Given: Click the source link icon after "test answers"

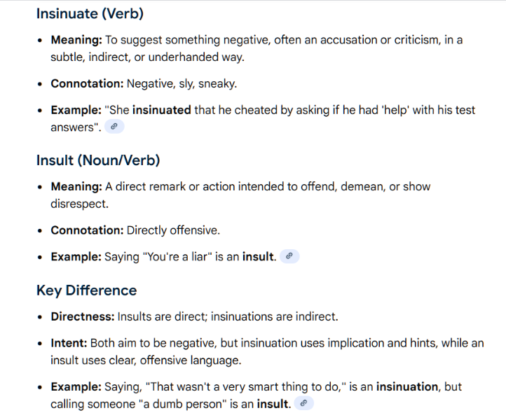Looking at the screenshot, I should click(x=114, y=127).
